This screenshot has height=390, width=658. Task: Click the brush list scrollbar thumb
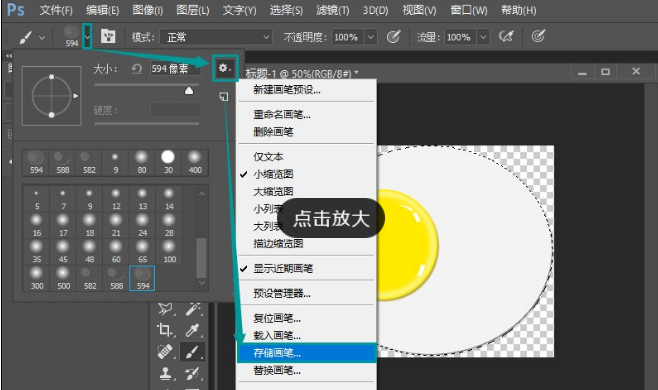pyautogui.click(x=201, y=258)
